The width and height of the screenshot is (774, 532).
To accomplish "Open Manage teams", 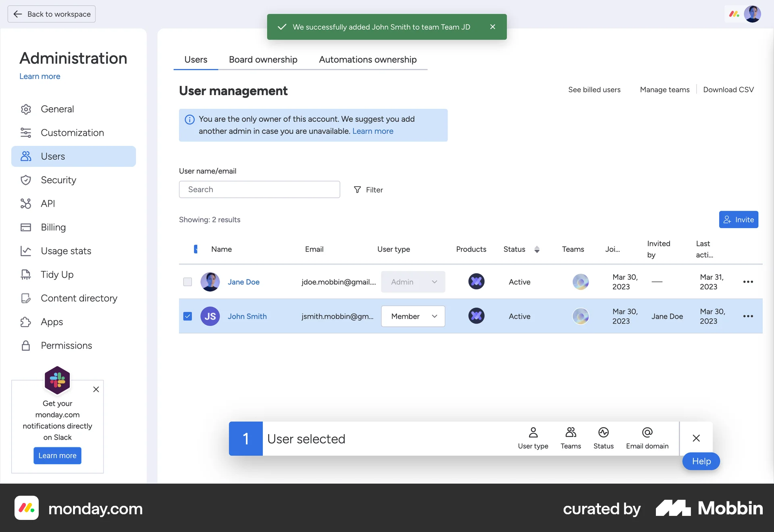I will coord(664,89).
